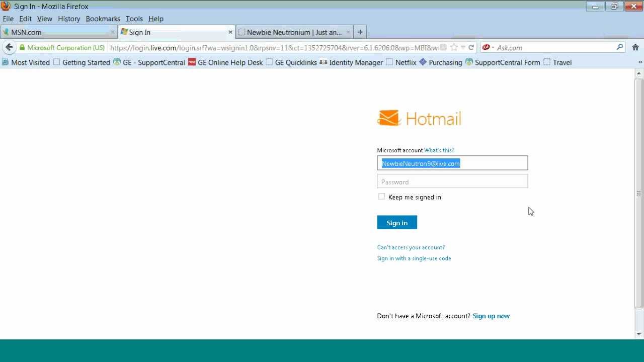Viewport: 644px width, 362px height.
Task: Open the SupportCentral Form bookmark
Action: coord(503,62)
